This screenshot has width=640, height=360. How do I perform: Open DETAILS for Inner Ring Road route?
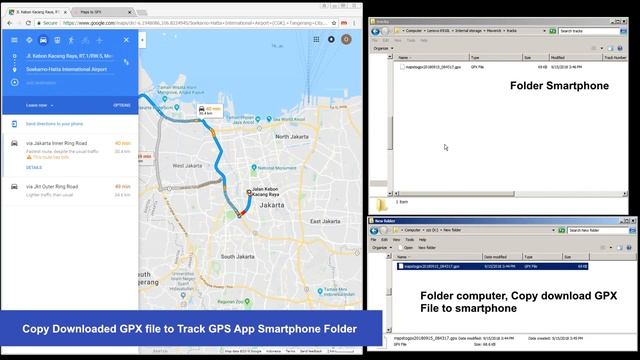click(34, 167)
